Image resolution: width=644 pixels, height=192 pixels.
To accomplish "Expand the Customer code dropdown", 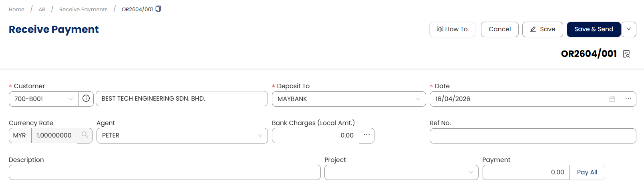I will point(71,99).
